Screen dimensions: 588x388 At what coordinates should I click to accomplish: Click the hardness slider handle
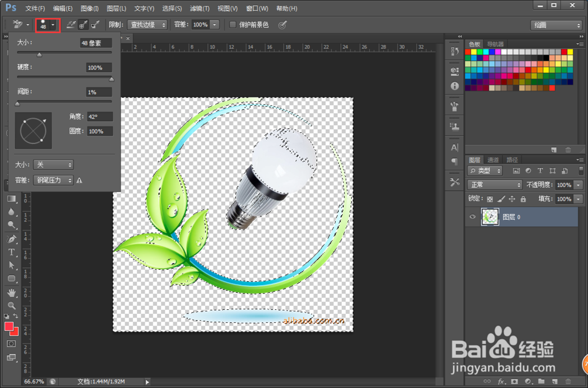(111, 79)
